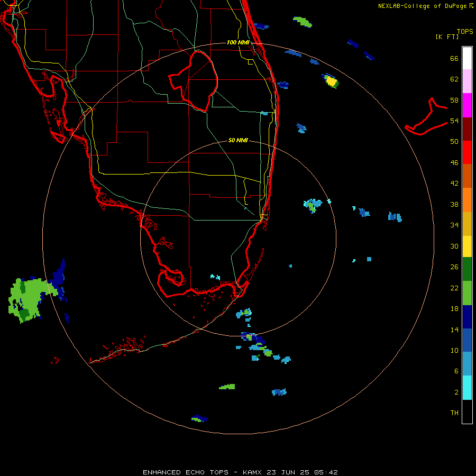Click the 14 value on the scale

tap(454, 329)
